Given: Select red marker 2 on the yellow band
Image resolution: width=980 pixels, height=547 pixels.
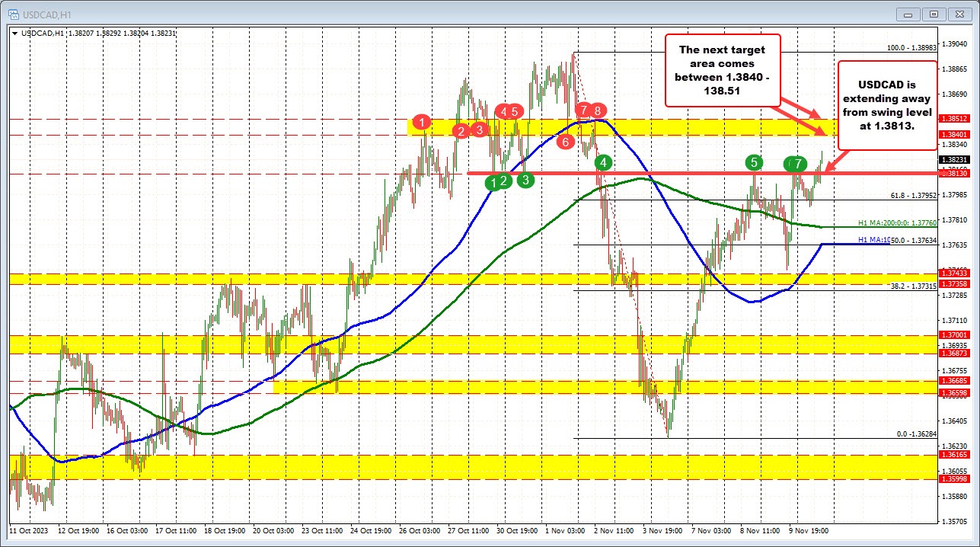Looking at the screenshot, I should [461, 131].
